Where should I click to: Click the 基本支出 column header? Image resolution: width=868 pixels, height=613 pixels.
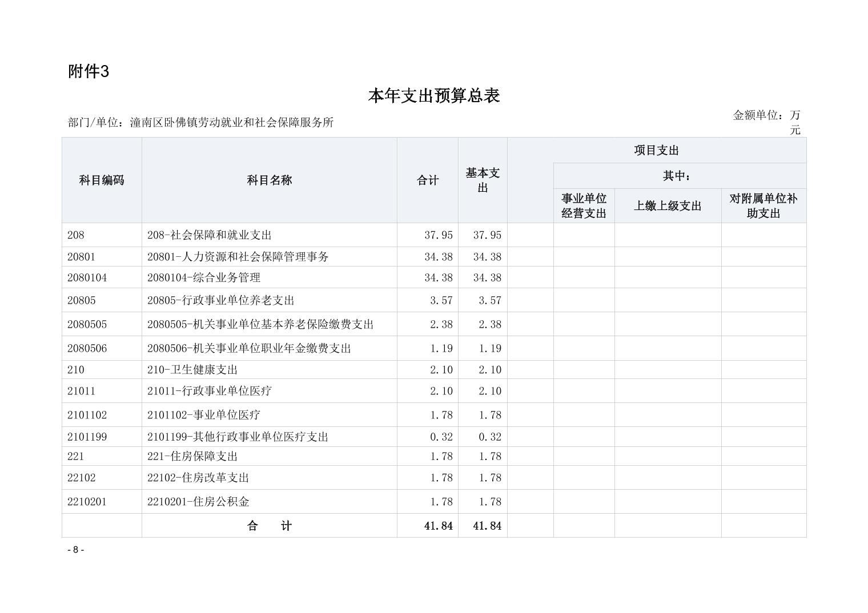click(483, 180)
